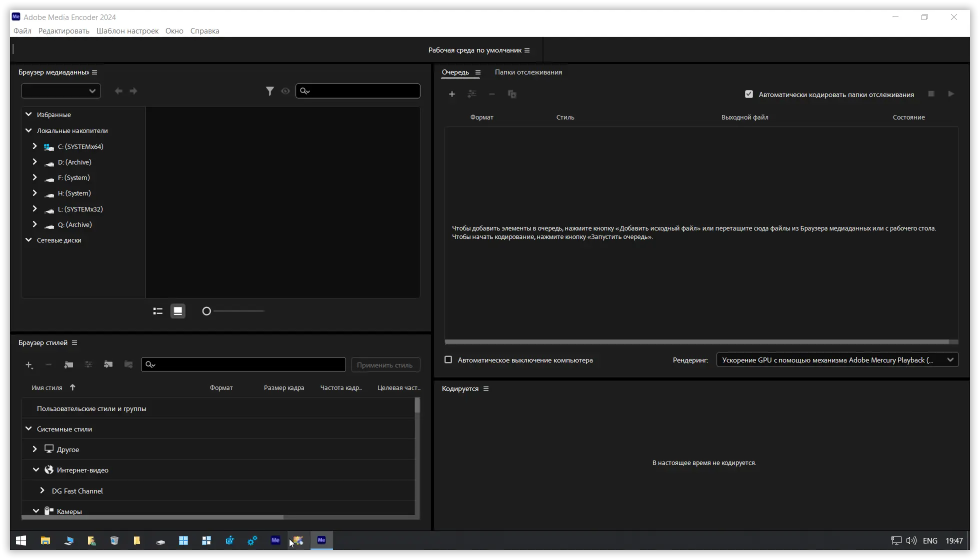
Task: Switch the Media Browser to list view
Action: (x=158, y=311)
